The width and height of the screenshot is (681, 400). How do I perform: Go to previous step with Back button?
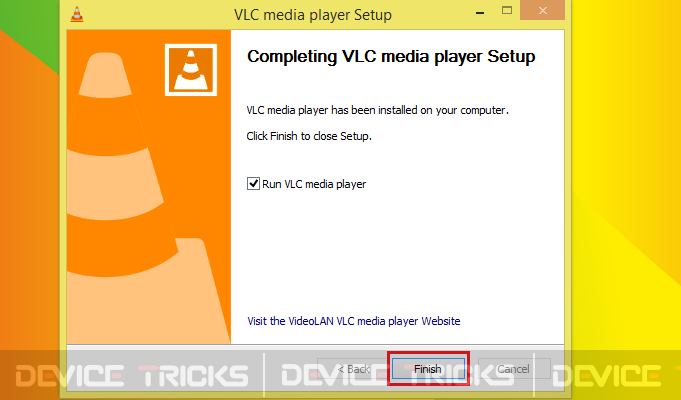point(354,369)
